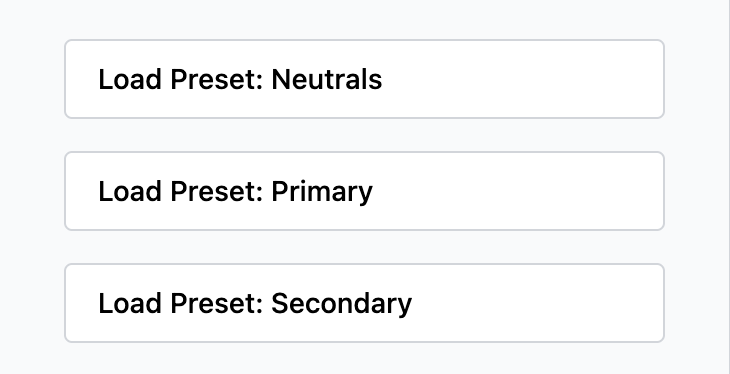Select the Neutrals preset option
Screen dimensions: 730x374
pyautogui.click(x=364, y=79)
